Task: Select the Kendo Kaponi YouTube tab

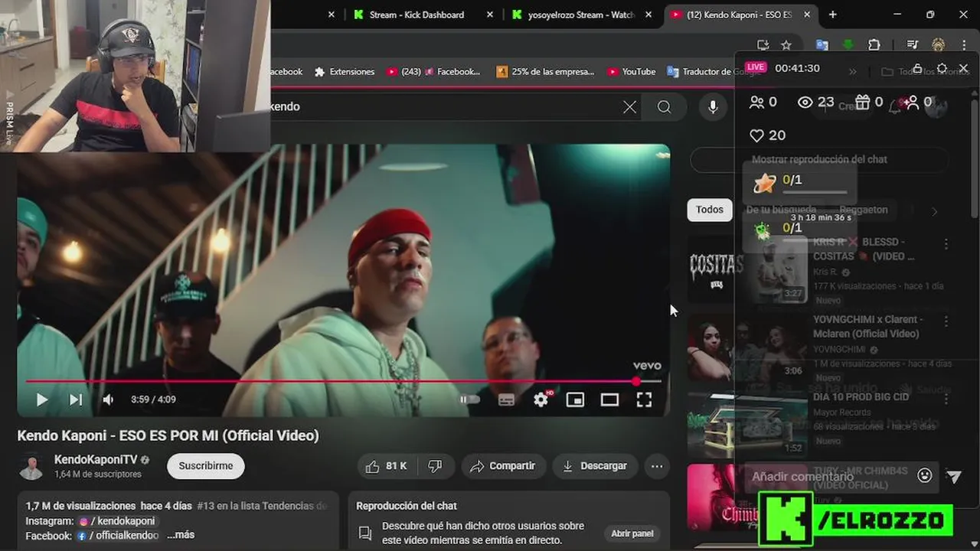Action: pyautogui.click(x=739, y=15)
